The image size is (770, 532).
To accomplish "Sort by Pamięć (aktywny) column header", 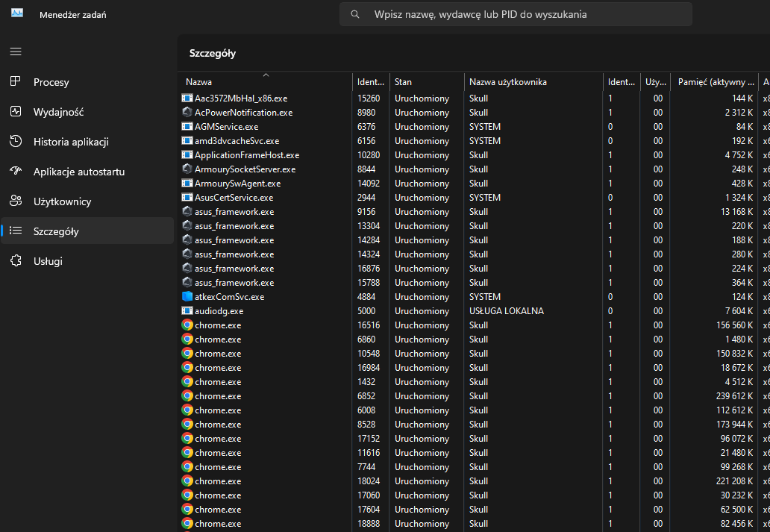I will tap(714, 82).
